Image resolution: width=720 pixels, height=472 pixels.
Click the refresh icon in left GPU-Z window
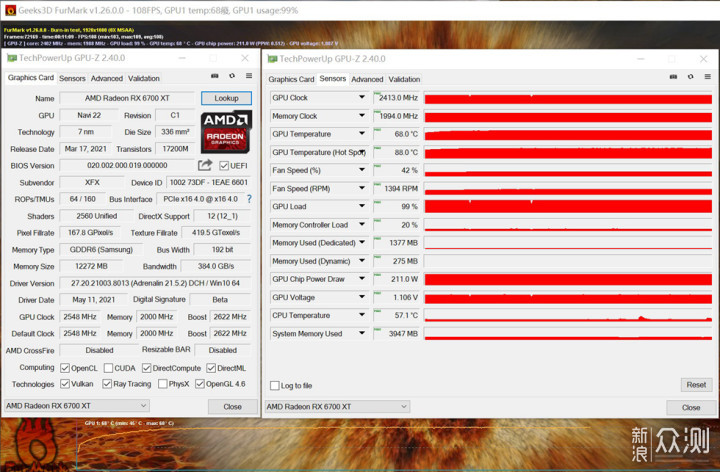pyautogui.click(x=232, y=76)
